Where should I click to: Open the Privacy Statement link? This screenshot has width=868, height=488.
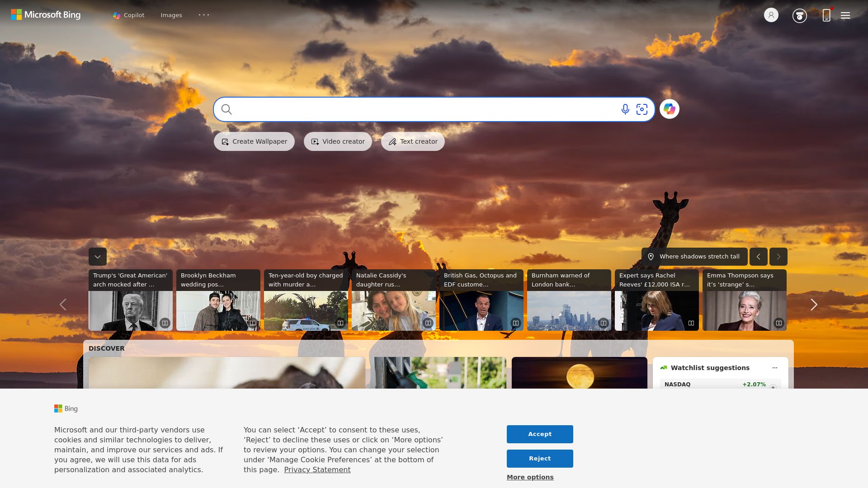click(x=317, y=470)
